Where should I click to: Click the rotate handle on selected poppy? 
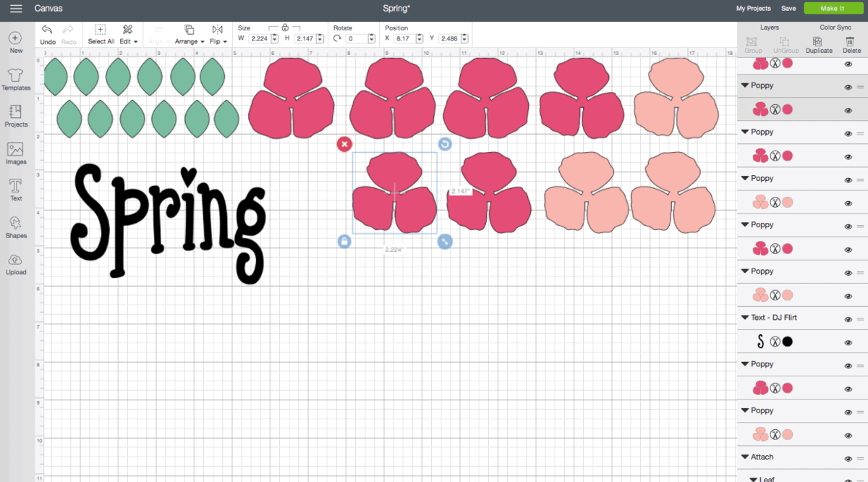445,144
